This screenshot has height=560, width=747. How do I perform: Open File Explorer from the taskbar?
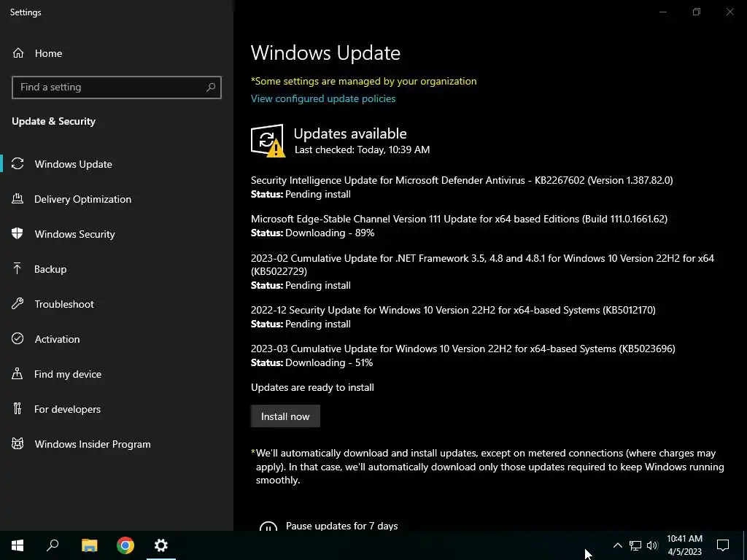(x=89, y=545)
